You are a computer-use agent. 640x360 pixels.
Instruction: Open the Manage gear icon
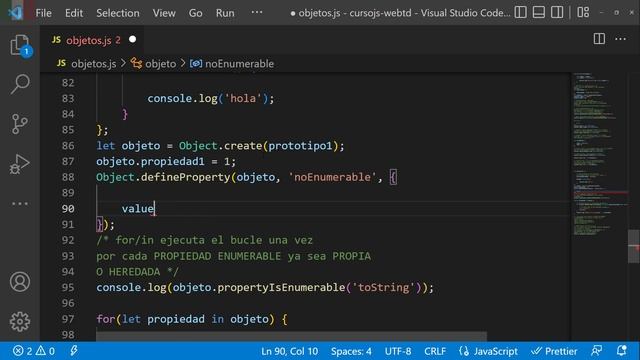coord(20,322)
